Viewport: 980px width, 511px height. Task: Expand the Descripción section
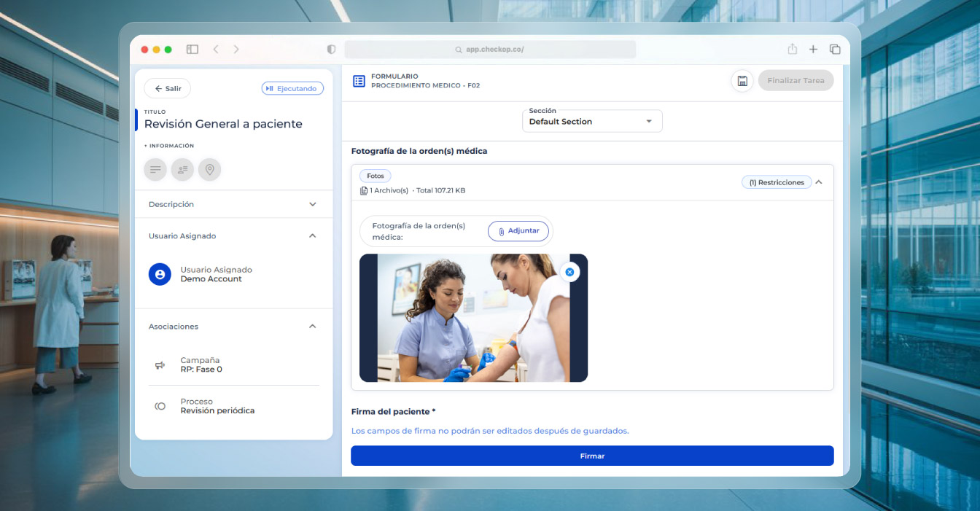coord(312,204)
